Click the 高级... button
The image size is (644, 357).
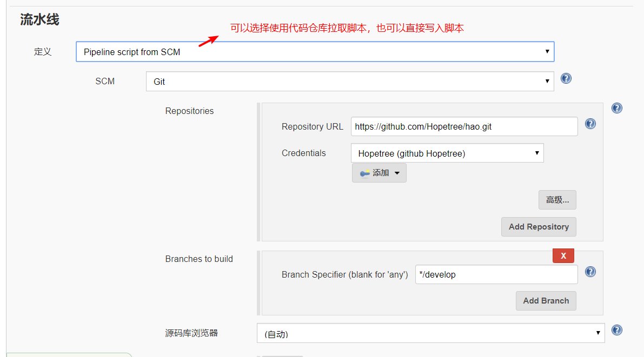(557, 200)
